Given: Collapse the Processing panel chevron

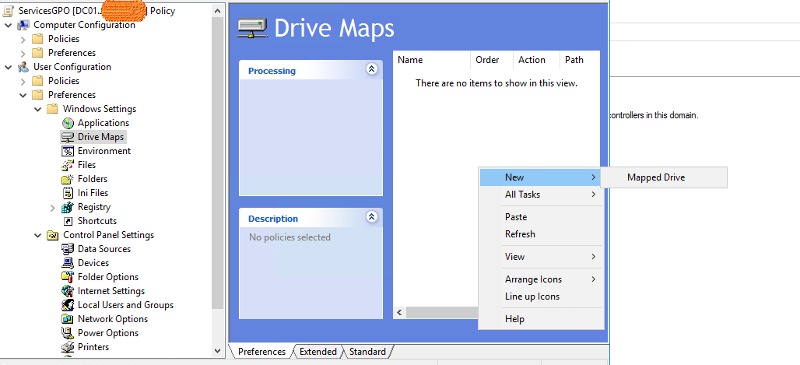Looking at the screenshot, I should tap(372, 69).
